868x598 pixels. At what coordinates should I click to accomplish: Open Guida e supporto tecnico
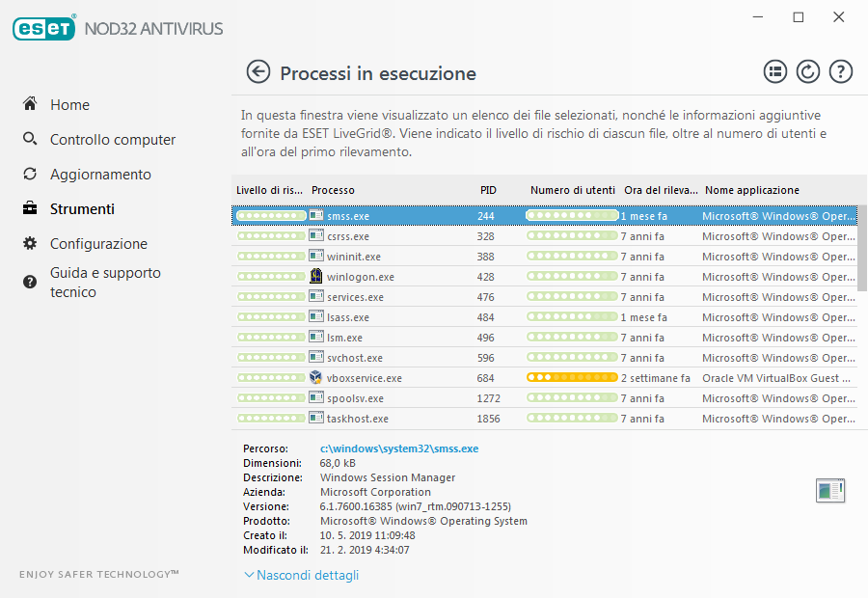pos(106,283)
